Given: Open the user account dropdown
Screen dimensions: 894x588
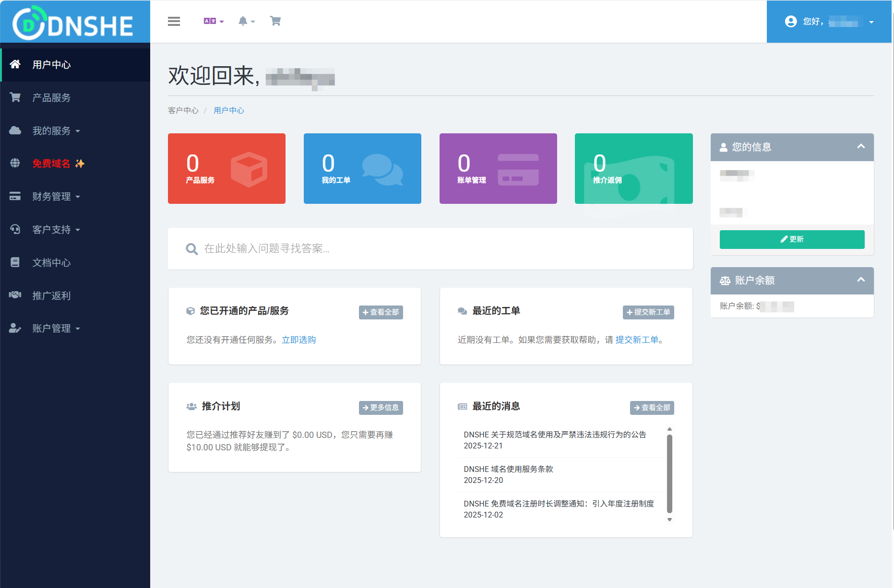Looking at the screenshot, I should pos(829,22).
